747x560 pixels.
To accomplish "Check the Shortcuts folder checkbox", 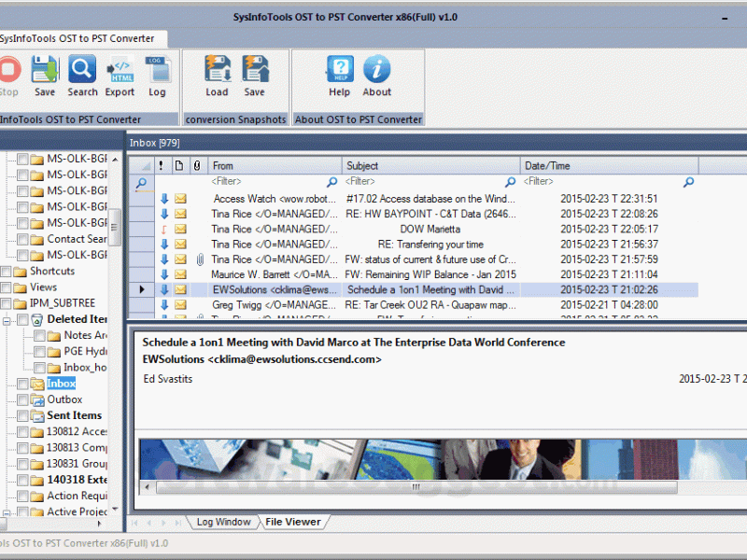I will [6, 272].
